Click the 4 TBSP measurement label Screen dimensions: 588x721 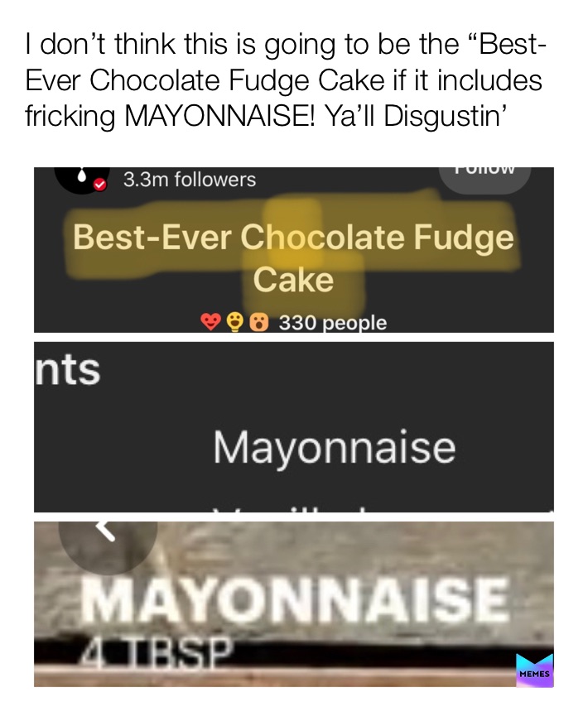(156, 649)
